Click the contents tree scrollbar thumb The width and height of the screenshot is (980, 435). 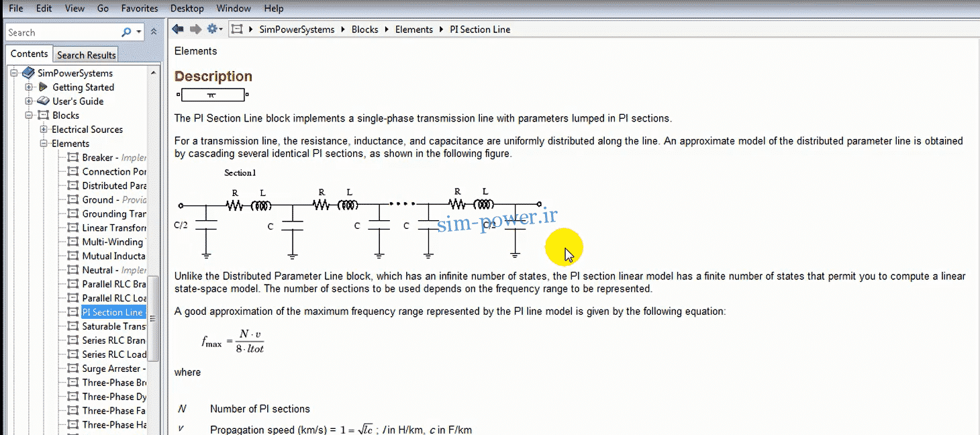tap(153, 318)
